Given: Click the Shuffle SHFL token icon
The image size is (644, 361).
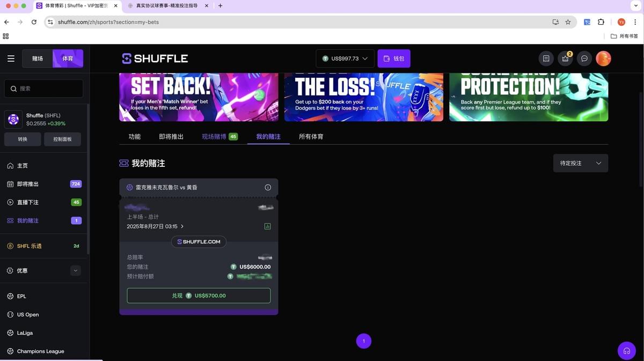Looking at the screenshot, I should [x=13, y=120].
